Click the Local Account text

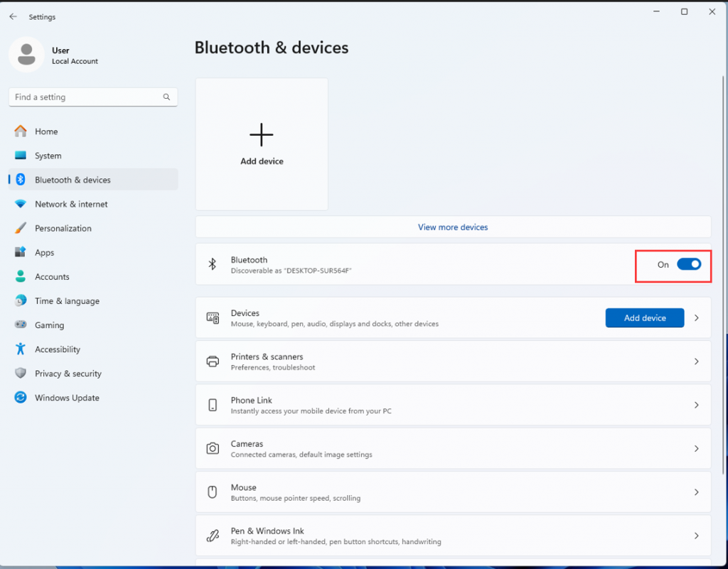pyautogui.click(x=75, y=61)
